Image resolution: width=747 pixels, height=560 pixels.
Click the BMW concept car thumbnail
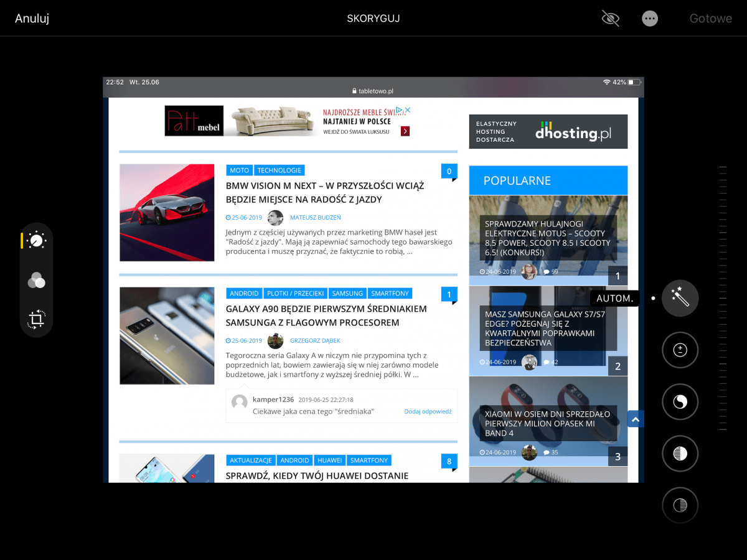point(167,212)
